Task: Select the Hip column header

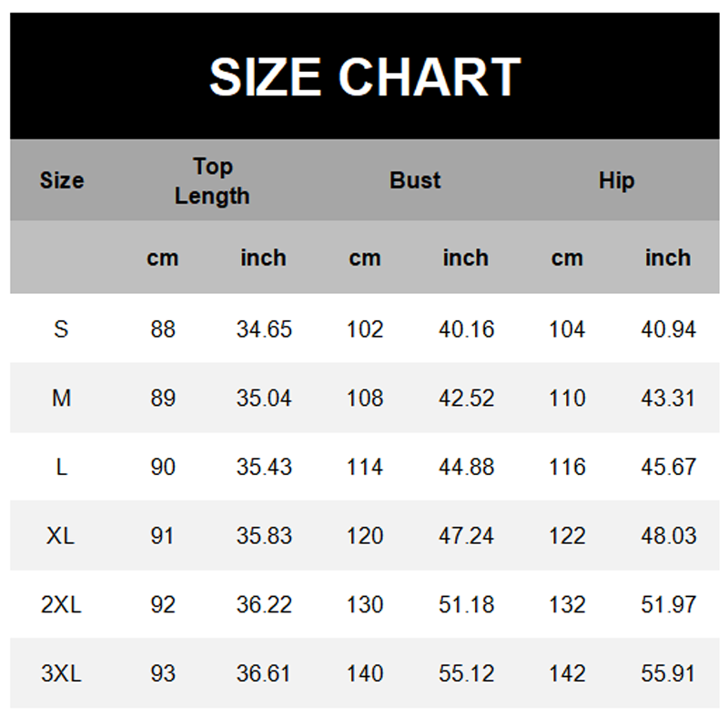Action: (x=616, y=180)
